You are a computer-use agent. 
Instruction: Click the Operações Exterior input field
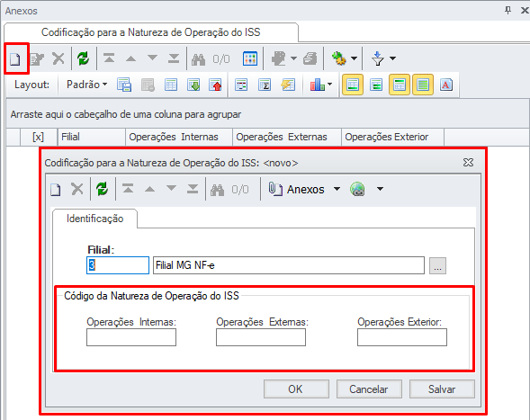pyautogui.click(x=402, y=337)
